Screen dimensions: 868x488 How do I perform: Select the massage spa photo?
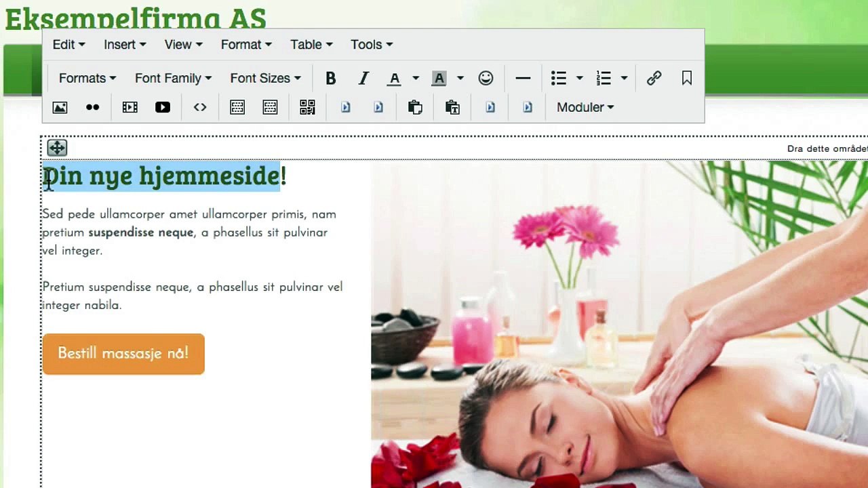pyautogui.click(x=619, y=324)
